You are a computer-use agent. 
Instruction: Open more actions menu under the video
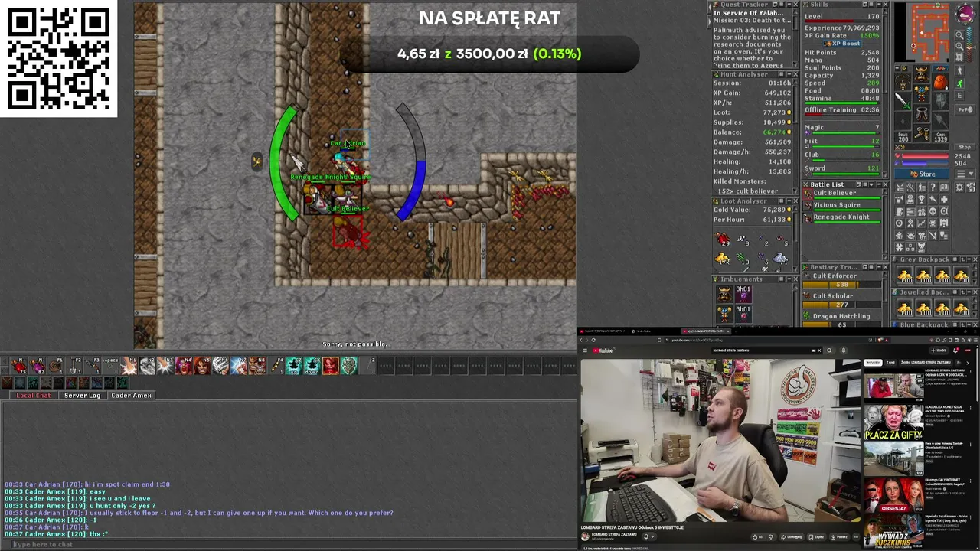pyautogui.click(x=854, y=536)
